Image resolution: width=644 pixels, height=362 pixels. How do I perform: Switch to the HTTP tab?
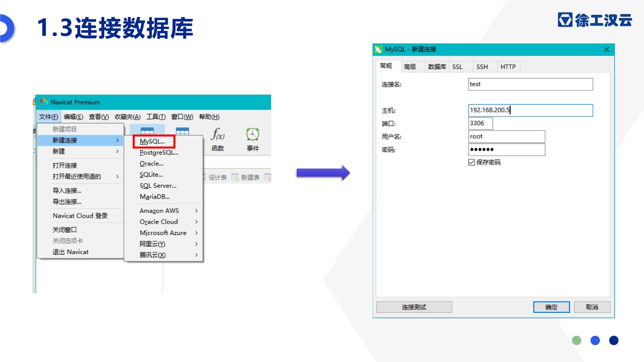point(508,67)
